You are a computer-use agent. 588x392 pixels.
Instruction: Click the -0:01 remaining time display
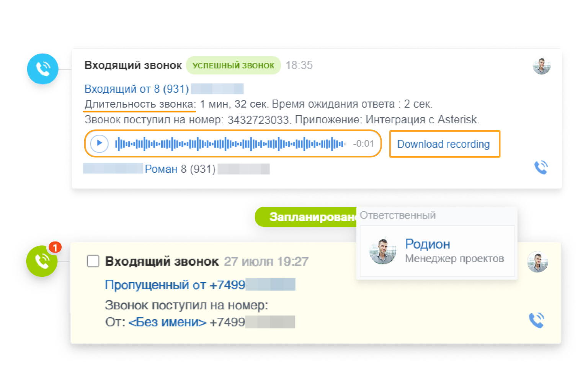[363, 144]
